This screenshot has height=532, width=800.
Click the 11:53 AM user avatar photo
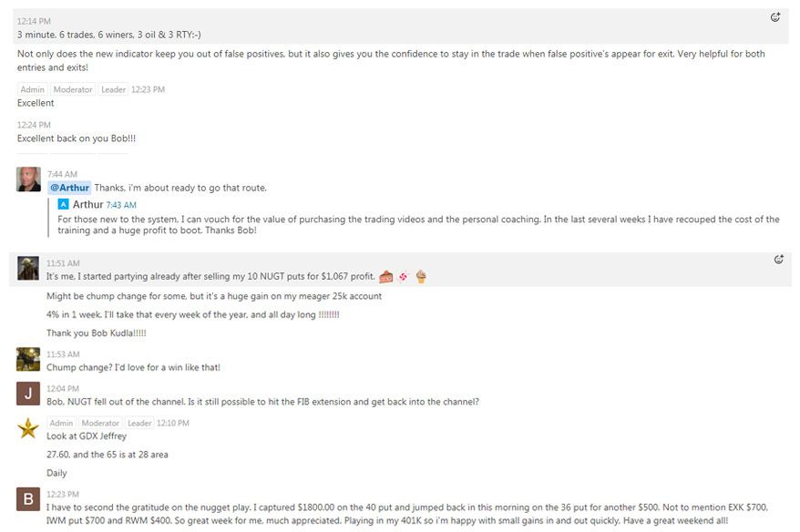click(x=28, y=359)
